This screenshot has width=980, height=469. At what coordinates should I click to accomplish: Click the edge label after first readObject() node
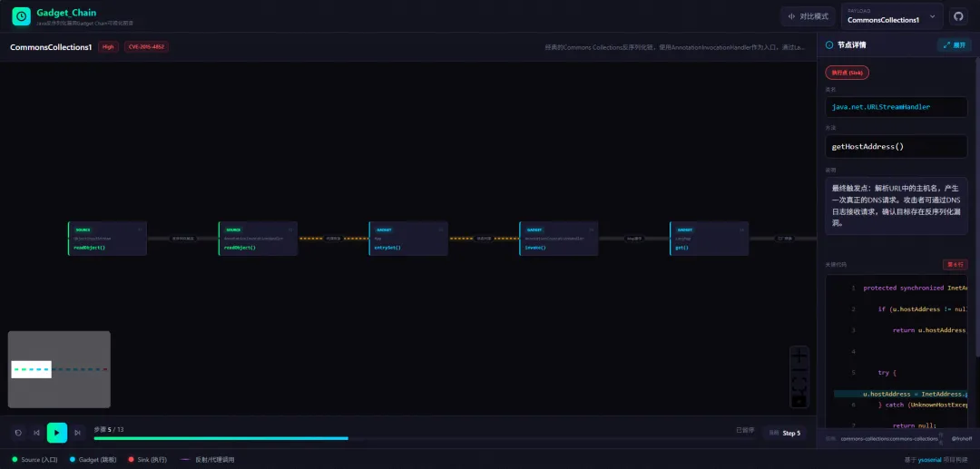183,239
